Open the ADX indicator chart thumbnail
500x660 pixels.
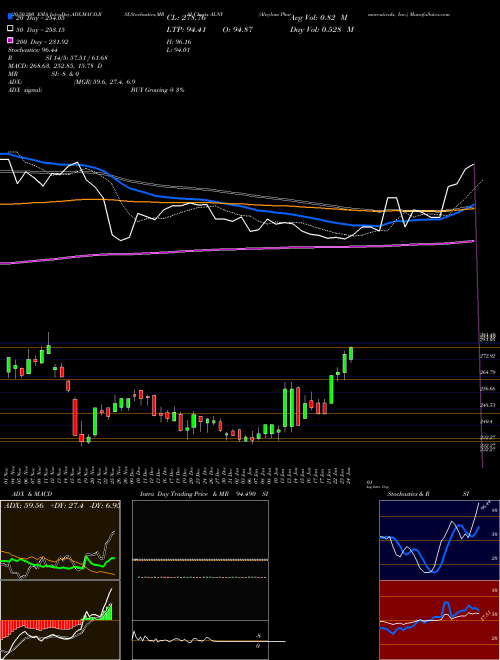(60, 540)
